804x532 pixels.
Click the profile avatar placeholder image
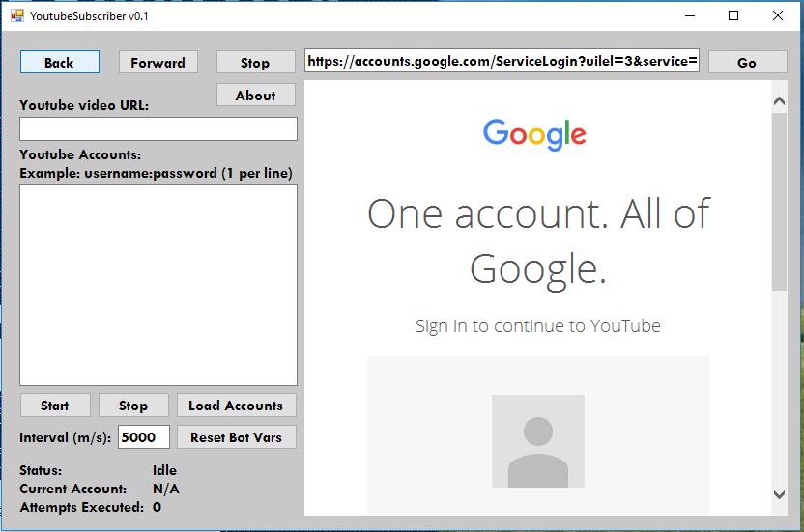[538, 441]
